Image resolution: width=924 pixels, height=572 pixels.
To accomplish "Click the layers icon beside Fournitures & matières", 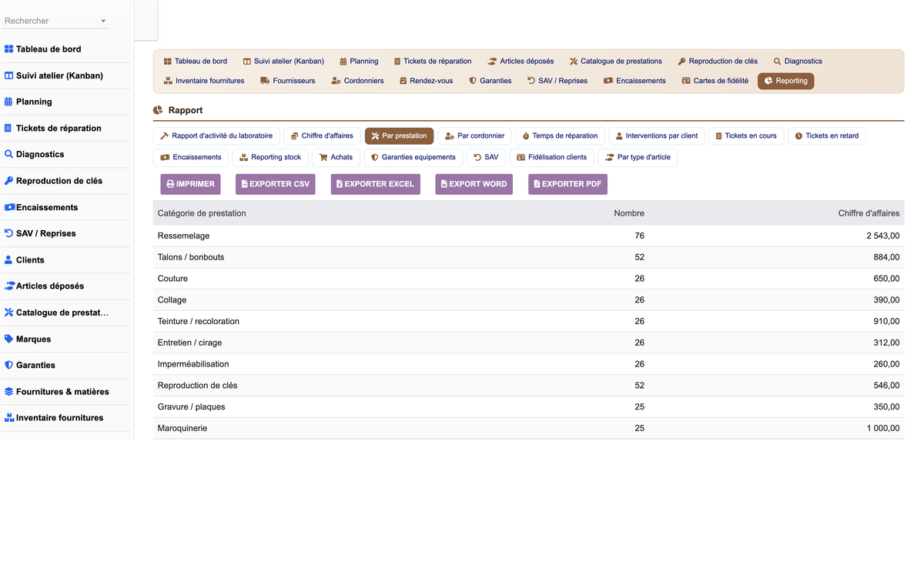I will point(9,392).
